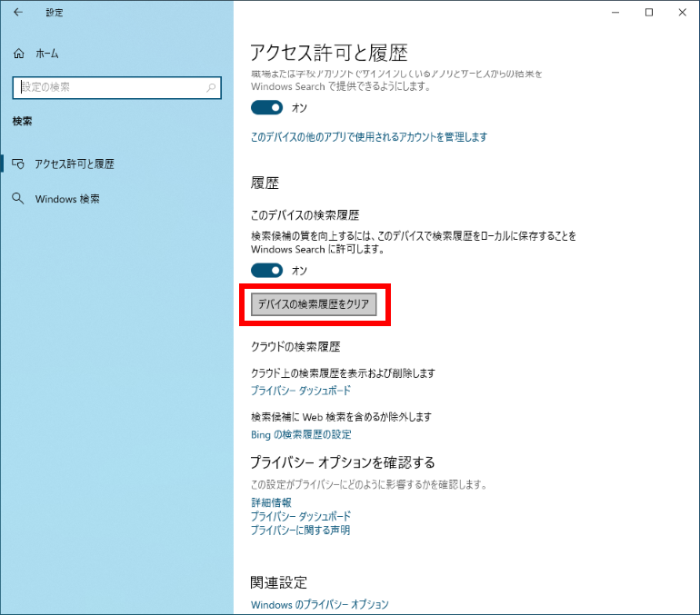Open Windows のプライバシー オプション under 関連設定
Image resolution: width=700 pixels, height=615 pixels.
[x=319, y=605]
